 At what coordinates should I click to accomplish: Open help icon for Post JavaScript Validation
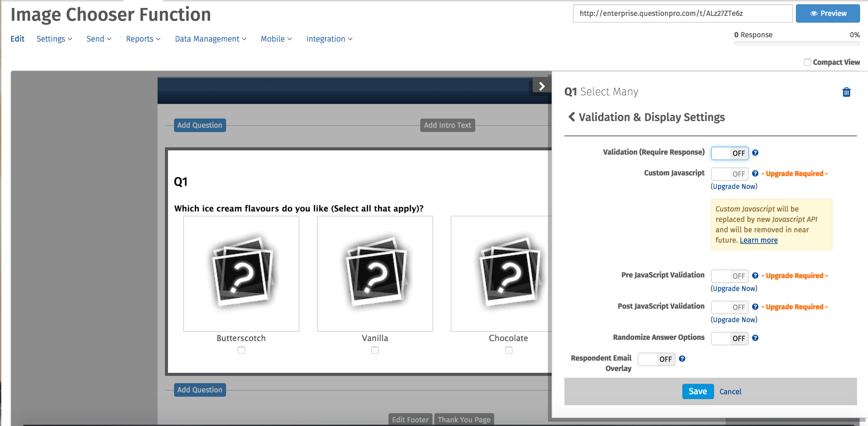pos(755,307)
